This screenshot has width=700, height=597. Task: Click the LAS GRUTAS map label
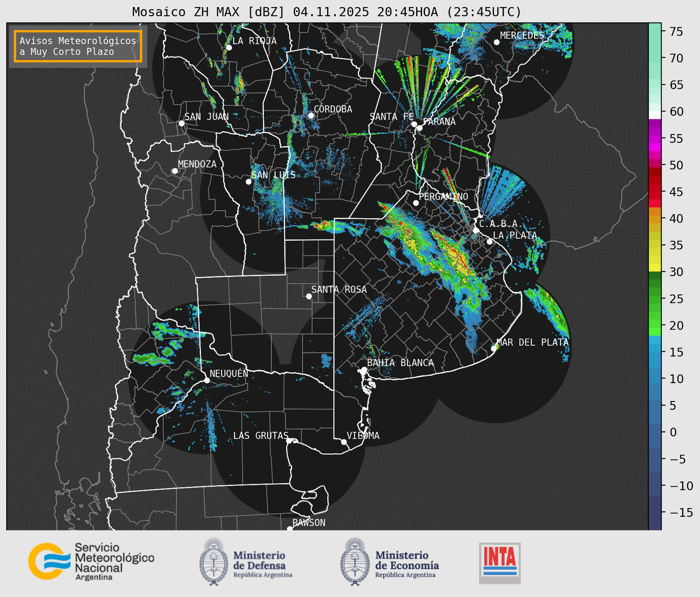(x=261, y=436)
